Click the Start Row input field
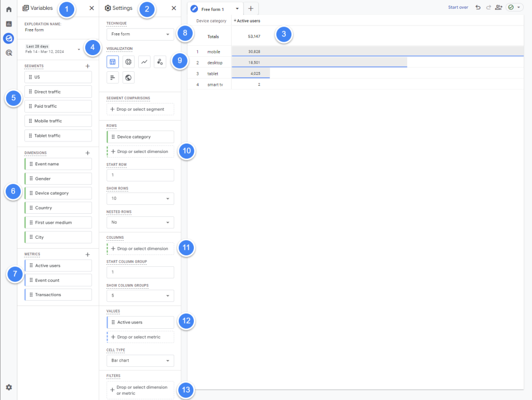Viewport: 532px width, 400px height. coord(140,175)
